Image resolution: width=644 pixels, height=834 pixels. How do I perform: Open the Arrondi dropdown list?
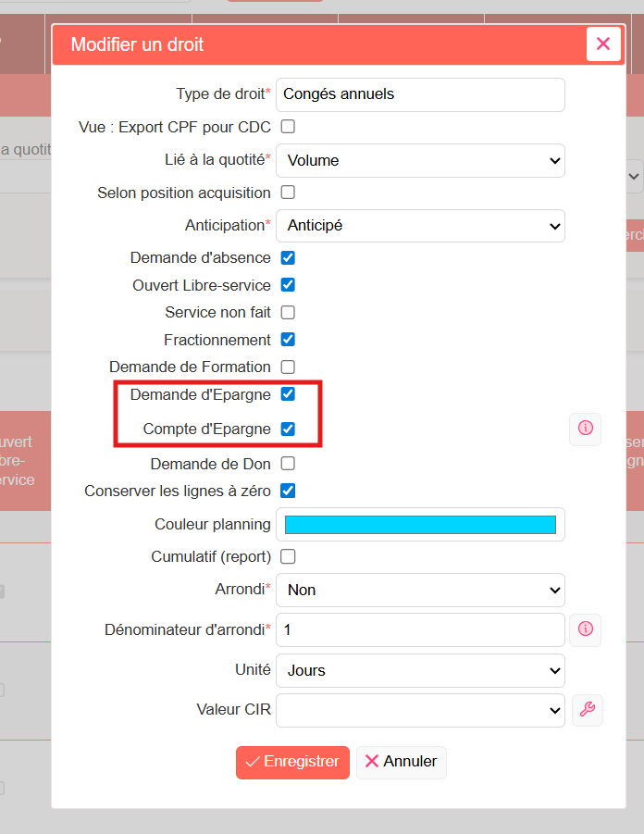click(420, 590)
